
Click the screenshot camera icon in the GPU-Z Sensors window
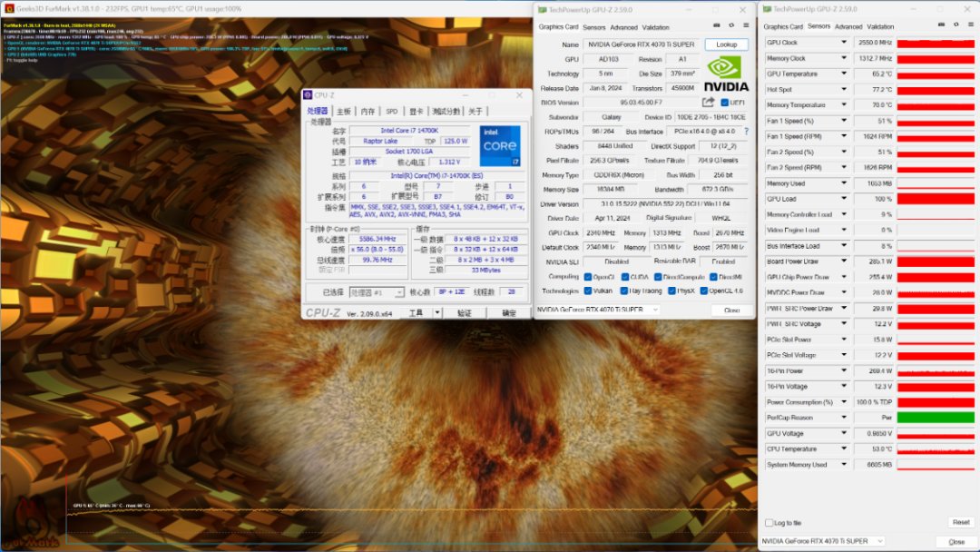(941, 25)
